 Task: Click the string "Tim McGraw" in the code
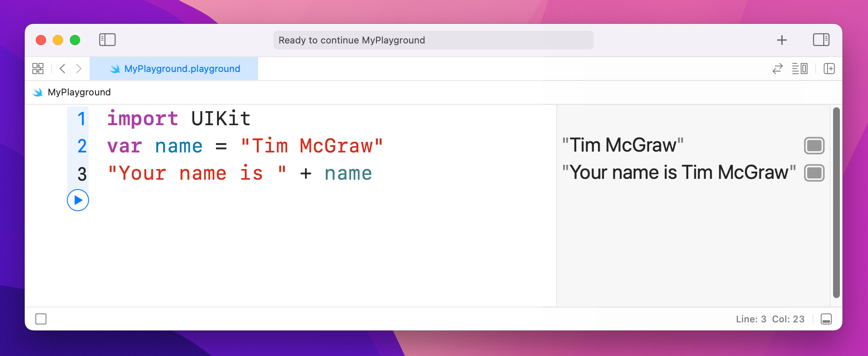[x=312, y=146]
